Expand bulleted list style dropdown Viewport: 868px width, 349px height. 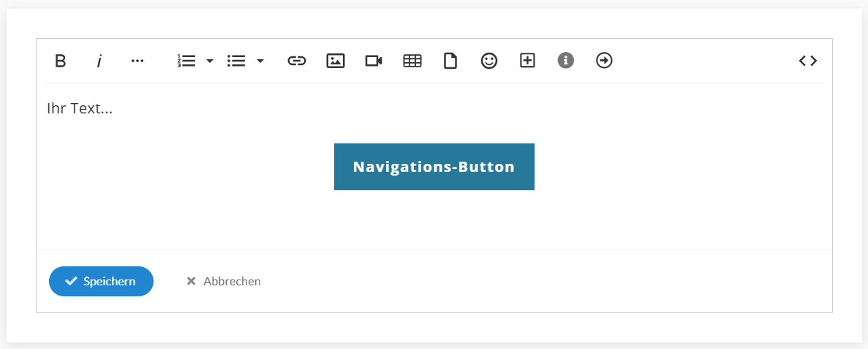[x=260, y=61]
